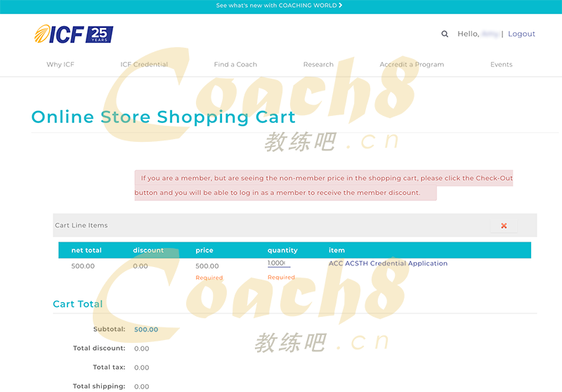The height and width of the screenshot is (392, 562).
Task: Open search with the magnifier icon
Action: point(445,34)
